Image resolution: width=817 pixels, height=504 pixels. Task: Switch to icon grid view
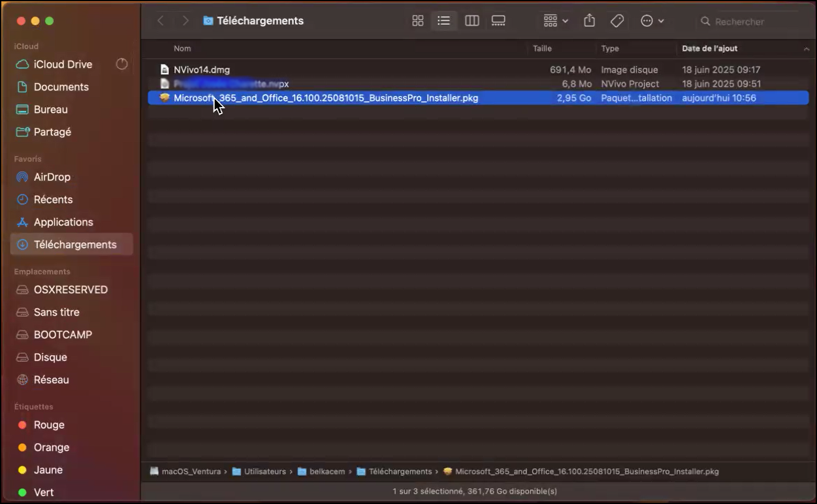(x=418, y=21)
